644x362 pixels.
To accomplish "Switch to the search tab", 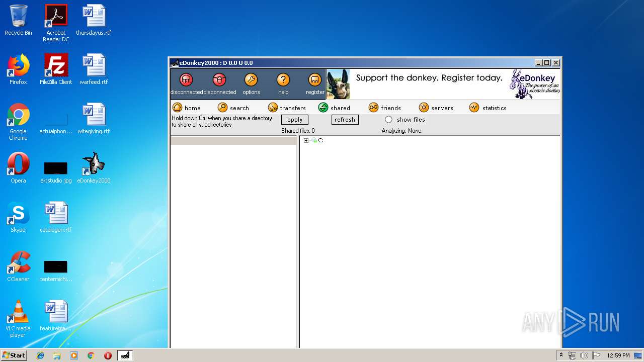I will pyautogui.click(x=233, y=108).
